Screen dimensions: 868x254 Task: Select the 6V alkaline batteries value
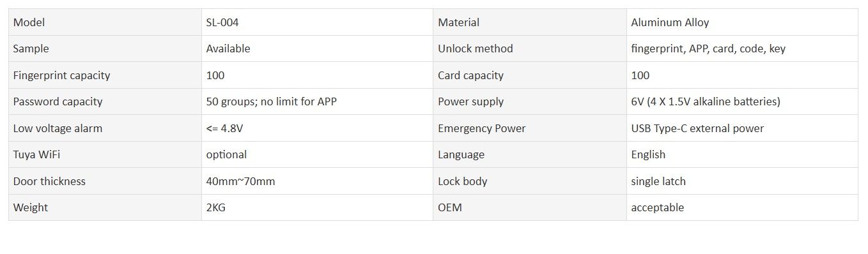point(706,101)
